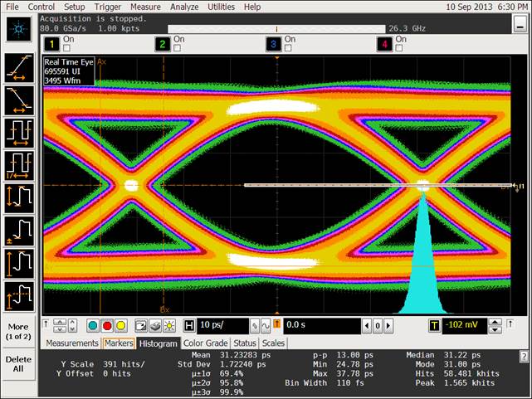Open the Analyze menu
532x399 pixels.
[x=184, y=7]
